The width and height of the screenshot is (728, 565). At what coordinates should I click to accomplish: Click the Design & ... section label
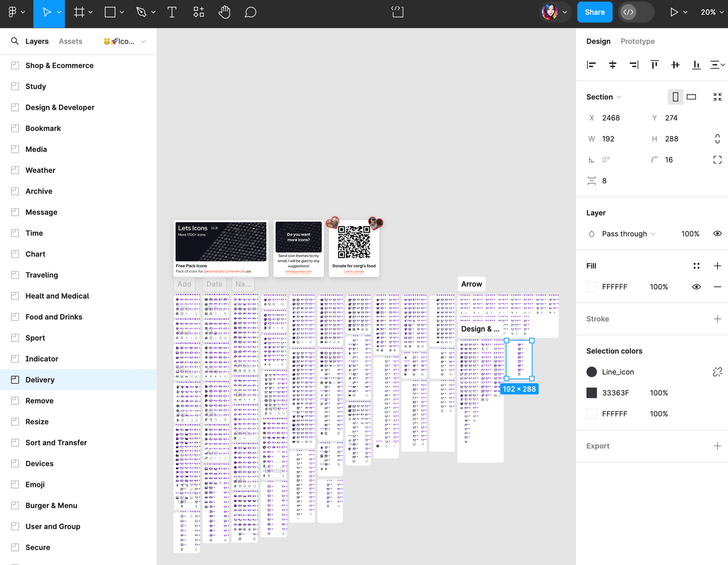coord(480,329)
